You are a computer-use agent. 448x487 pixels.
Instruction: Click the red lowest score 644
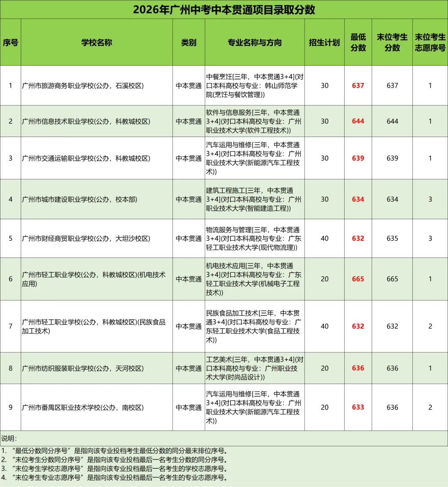click(x=358, y=122)
